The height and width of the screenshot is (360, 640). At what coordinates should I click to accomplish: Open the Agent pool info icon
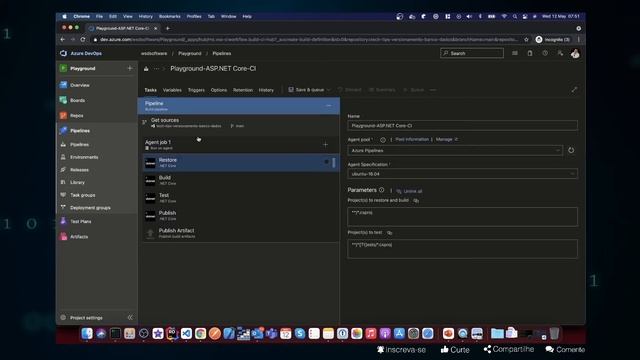point(383,140)
